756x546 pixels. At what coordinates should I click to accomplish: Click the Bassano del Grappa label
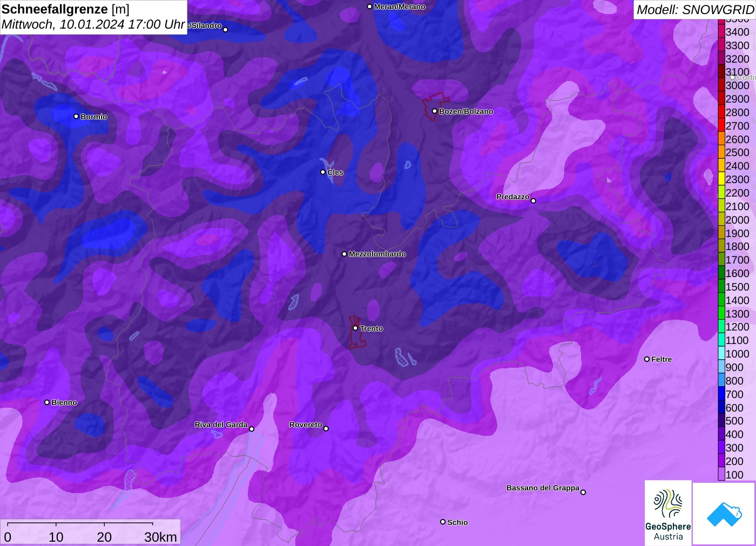543,488
